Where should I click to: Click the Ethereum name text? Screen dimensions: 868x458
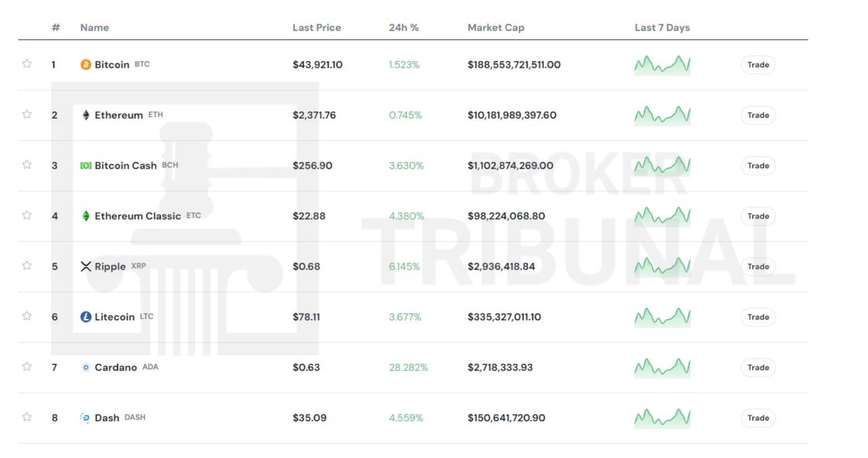[x=119, y=115]
